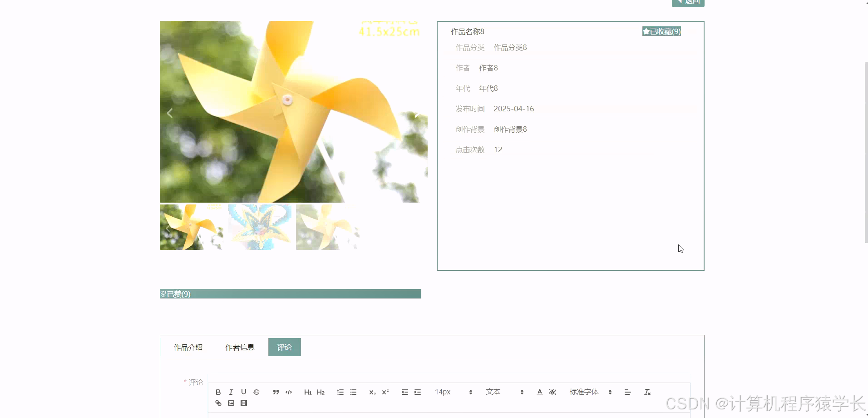Toggle italic formatting in comment editor
The width and height of the screenshot is (868, 418).
pyautogui.click(x=231, y=392)
